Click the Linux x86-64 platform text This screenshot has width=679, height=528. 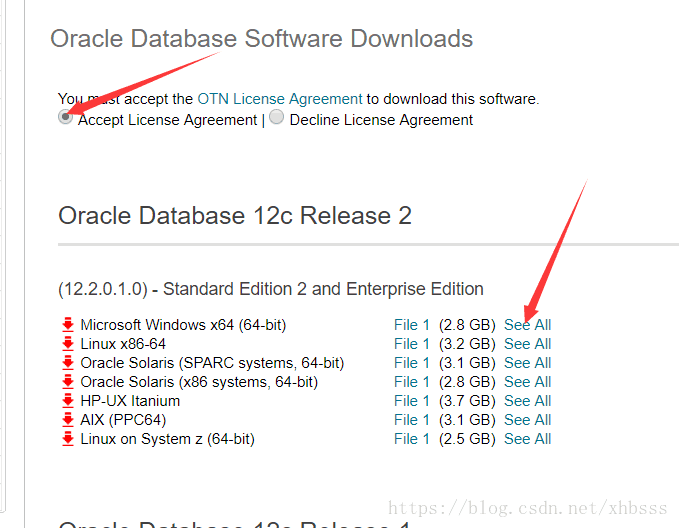click(x=123, y=344)
